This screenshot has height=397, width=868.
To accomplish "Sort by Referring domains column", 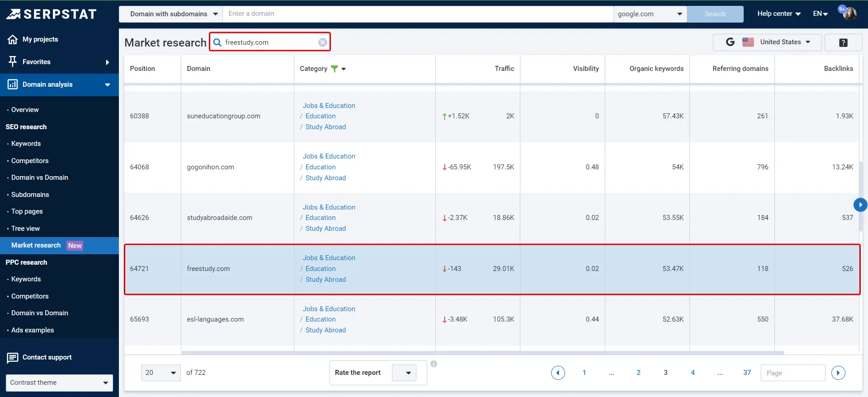I will coord(740,69).
